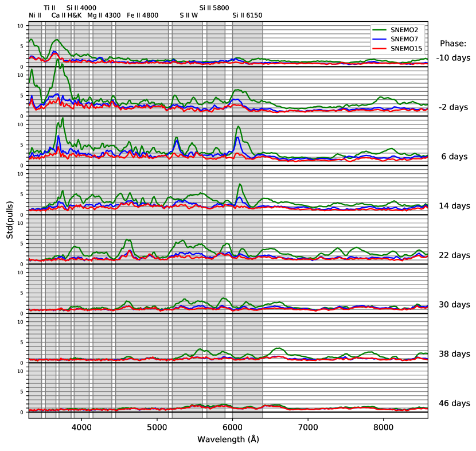Click the Wavelength (Å) axis title
This screenshot has height=451, width=476.
pos(228,439)
